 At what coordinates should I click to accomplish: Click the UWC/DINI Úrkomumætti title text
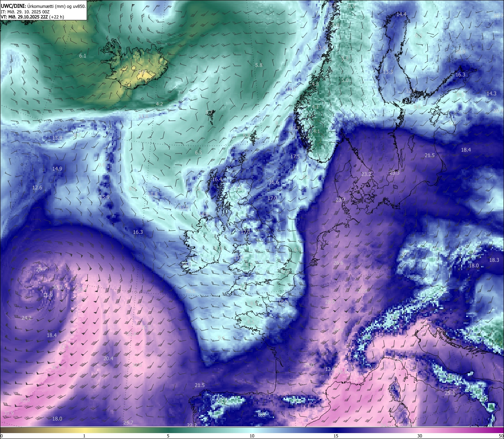click(43, 6)
